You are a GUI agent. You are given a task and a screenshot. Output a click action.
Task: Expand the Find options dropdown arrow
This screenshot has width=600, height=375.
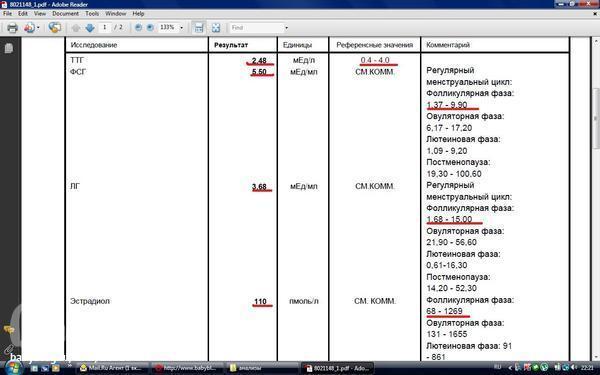tap(286, 28)
